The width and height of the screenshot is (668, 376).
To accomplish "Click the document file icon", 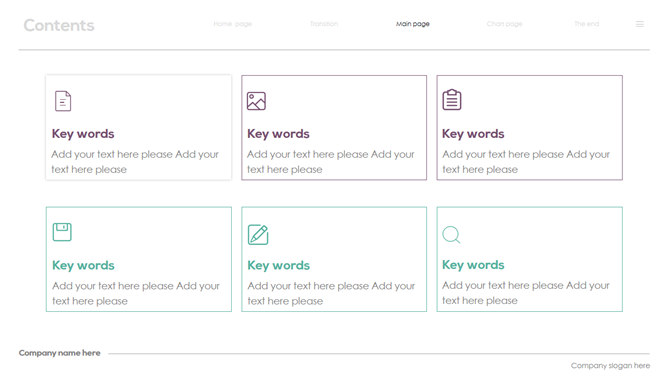I will 63,101.
